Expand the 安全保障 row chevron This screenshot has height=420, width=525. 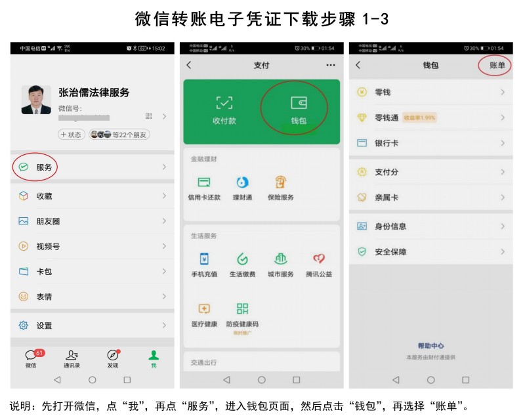pyautogui.click(x=503, y=251)
